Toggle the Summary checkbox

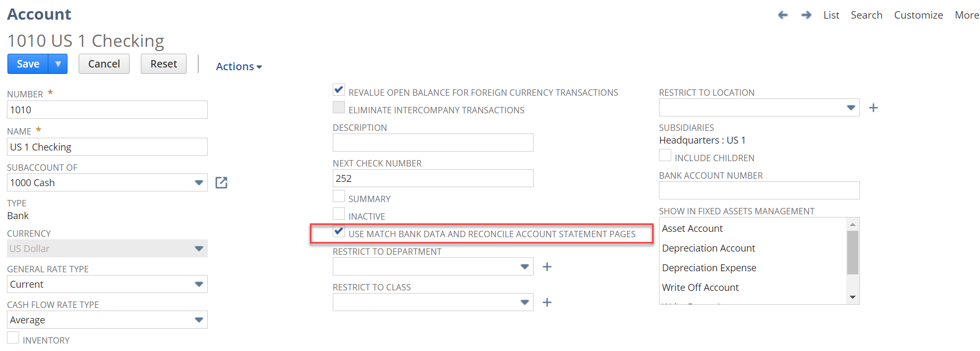coord(339,196)
